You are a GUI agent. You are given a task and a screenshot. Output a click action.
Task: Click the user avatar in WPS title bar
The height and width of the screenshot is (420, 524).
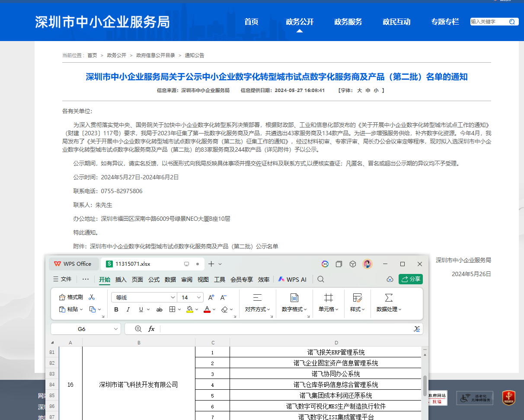[x=367, y=264]
